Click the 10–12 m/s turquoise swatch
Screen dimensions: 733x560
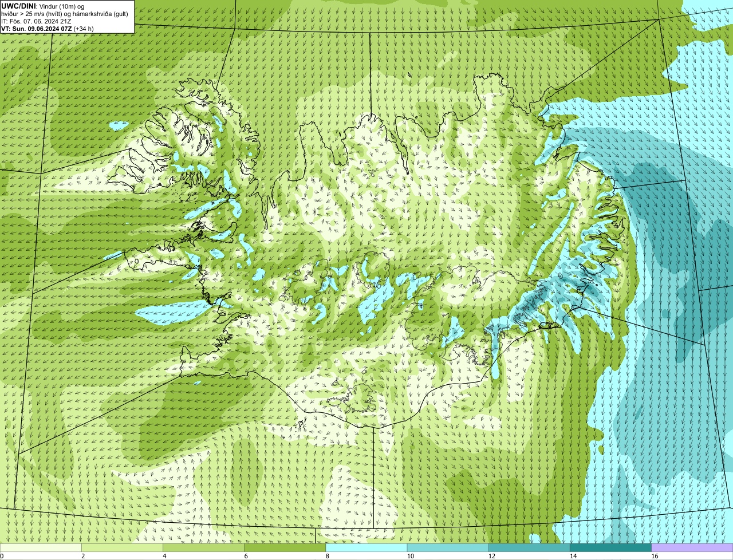(x=448, y=547)
